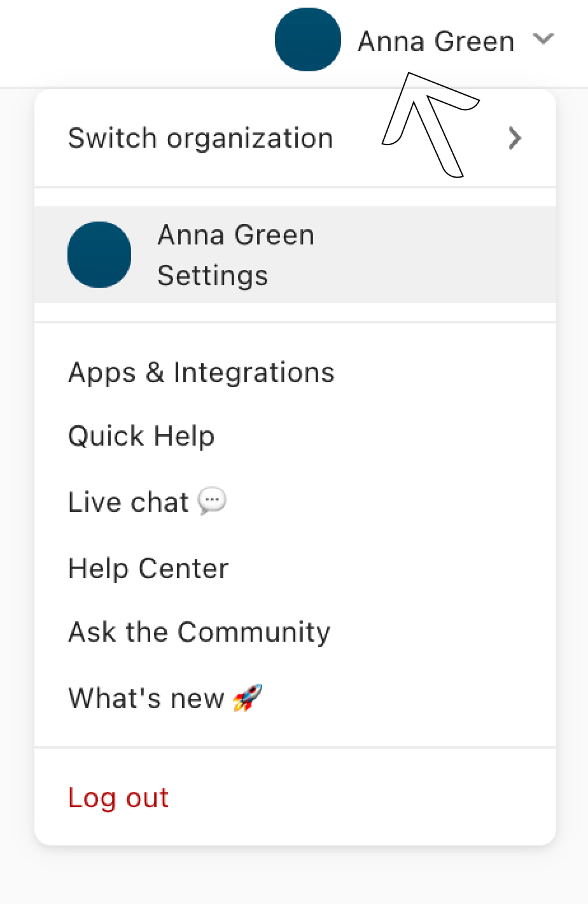Open Anna Green Settings
Screen dimensions: 588x904
[295, 255]
